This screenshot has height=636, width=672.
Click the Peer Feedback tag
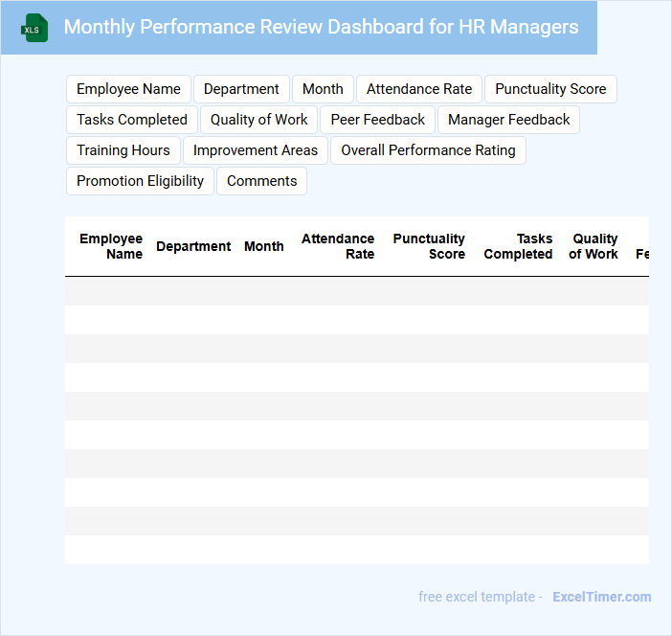pos(378,120)
